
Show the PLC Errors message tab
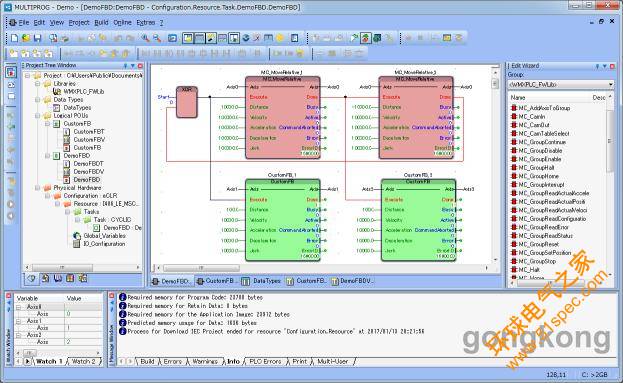coord(265,362)
